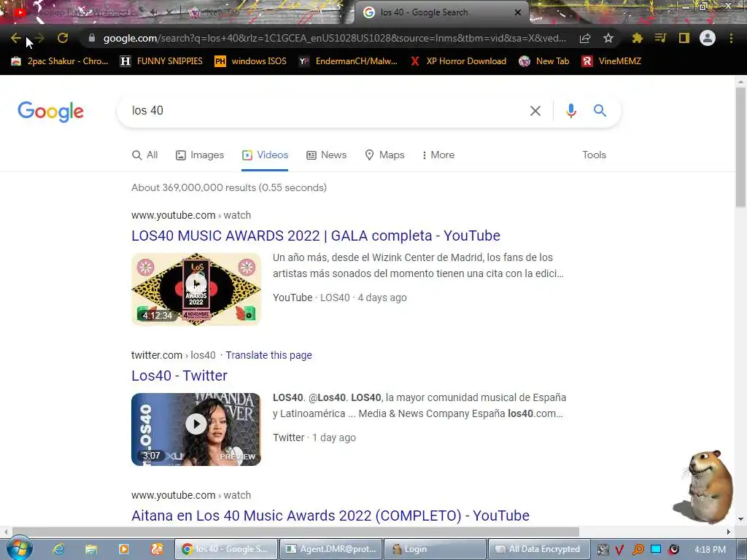Expand the More search options menu
Screen dimensions: 747x560
[x=438, y=155]
